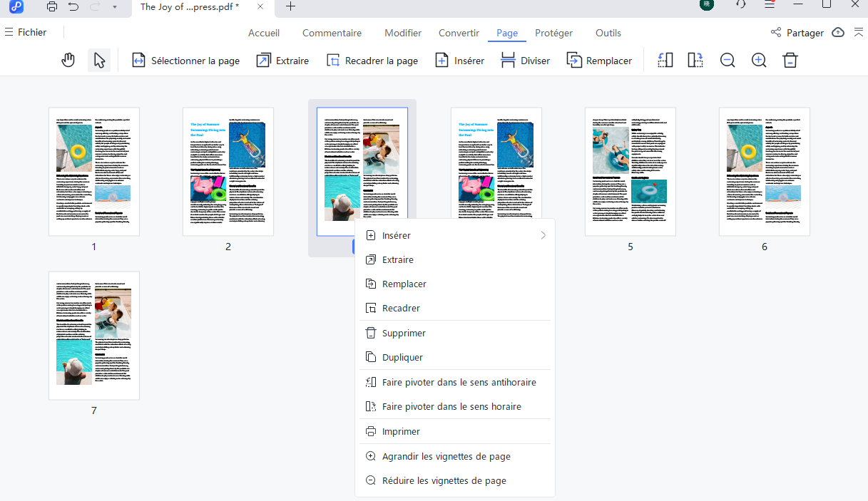Click the rotate page counterclockwise toolbar icon
This screenshot has height=501, width=868.
tap(665, 61)
